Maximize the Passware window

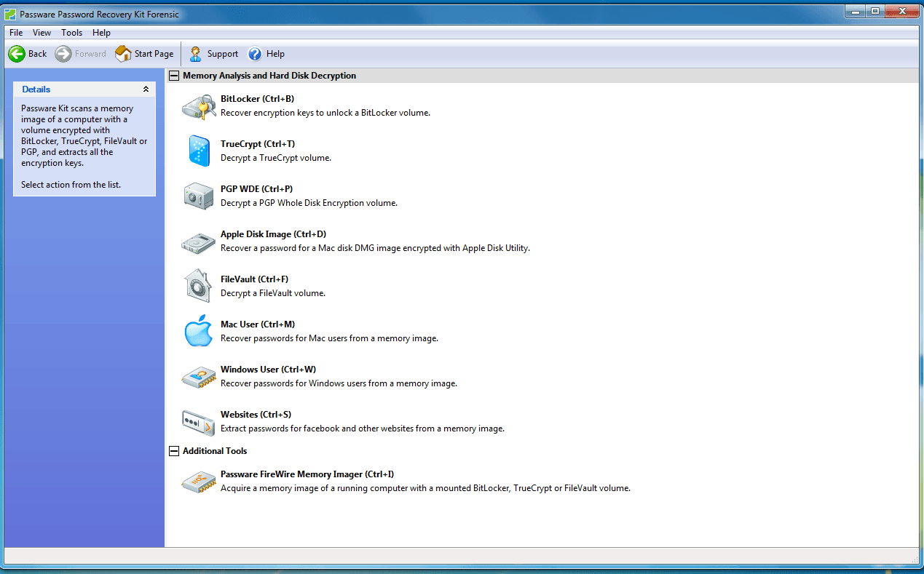(874, 11)
